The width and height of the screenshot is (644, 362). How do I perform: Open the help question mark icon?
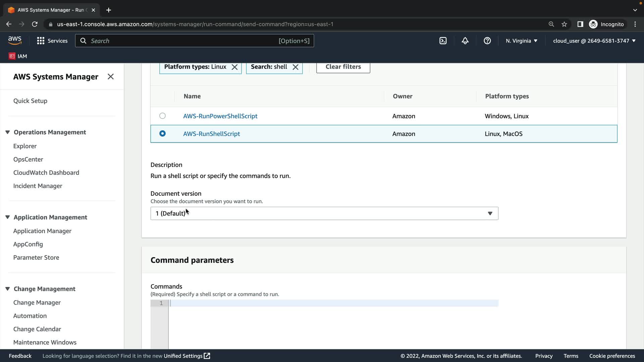pos(487,41)
